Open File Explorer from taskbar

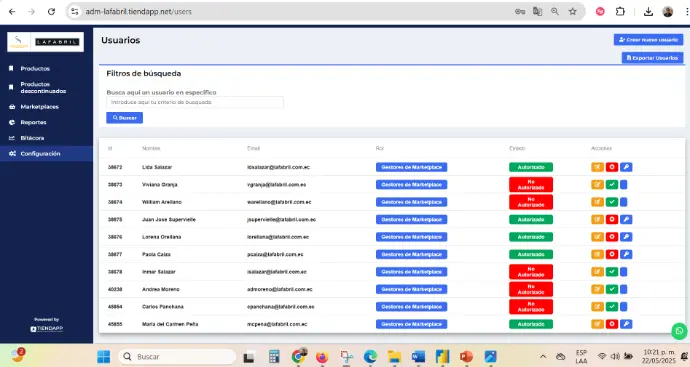coord(394,356)
